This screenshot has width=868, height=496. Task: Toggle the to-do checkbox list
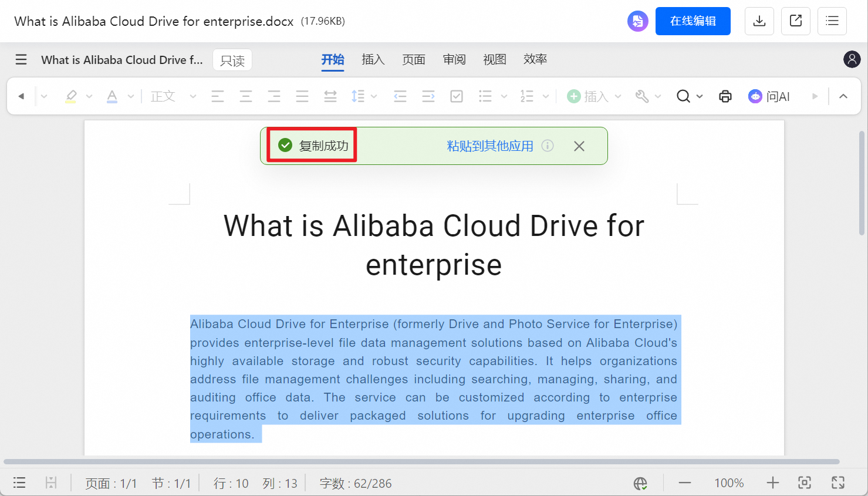(457, 96)
